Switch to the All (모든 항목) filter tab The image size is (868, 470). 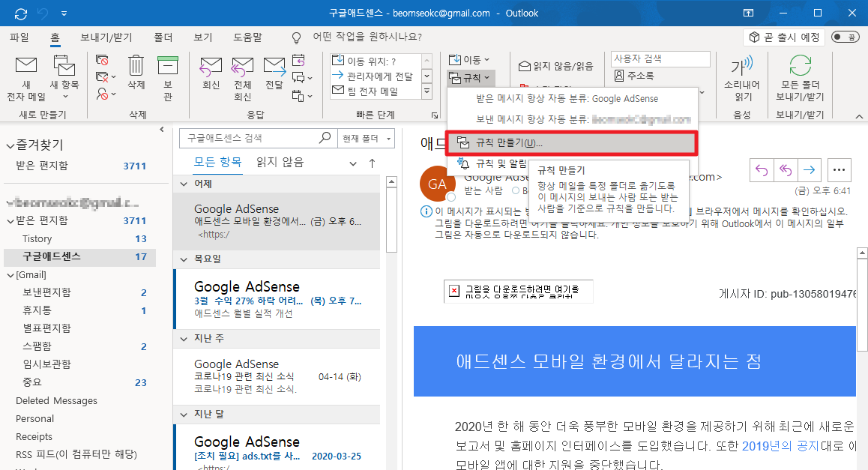click(217, 162)
